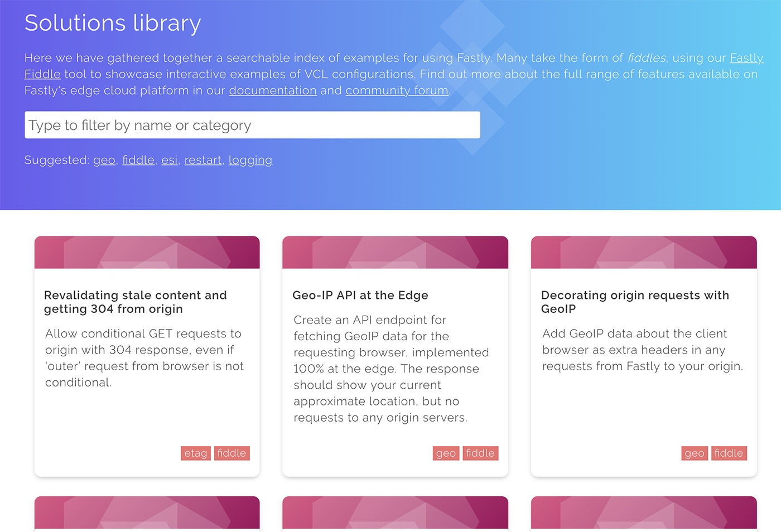The width and height of the screenshot is (781, 532).
Task: Click fiddle tag on Revalidating stale content card
Action: [232, 453]
